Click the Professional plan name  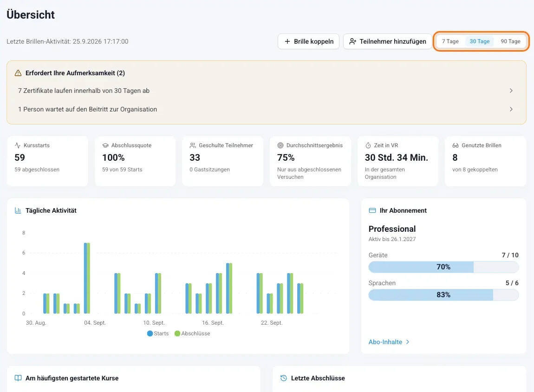point(392,229)
